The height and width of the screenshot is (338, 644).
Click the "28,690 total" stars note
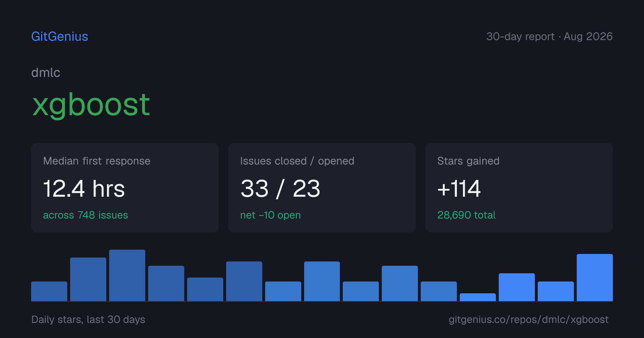tap(467, 215)
